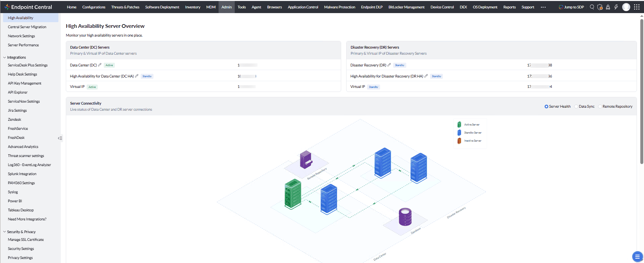Viewport: 644px width, 263px height.
Task: Open Software Deployment menu
Action: pos(162,7)
